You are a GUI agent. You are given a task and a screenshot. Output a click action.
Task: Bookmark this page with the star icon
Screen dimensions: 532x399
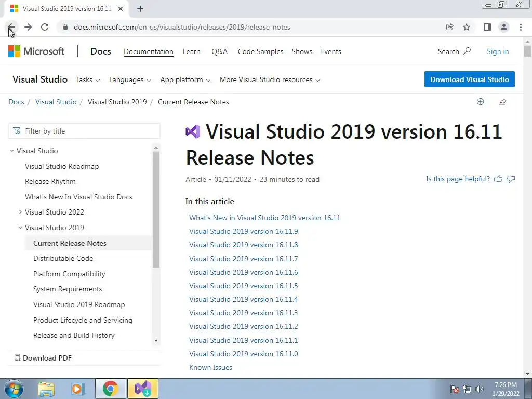pyautogui.click(x=467, y=27)
